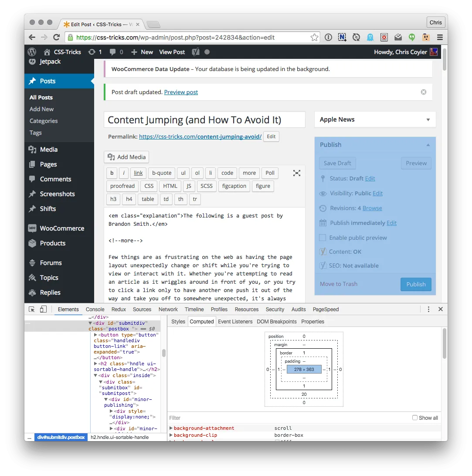Open DevTools more options menu
This screenshot has width=472, height=476.
[428, 309]
